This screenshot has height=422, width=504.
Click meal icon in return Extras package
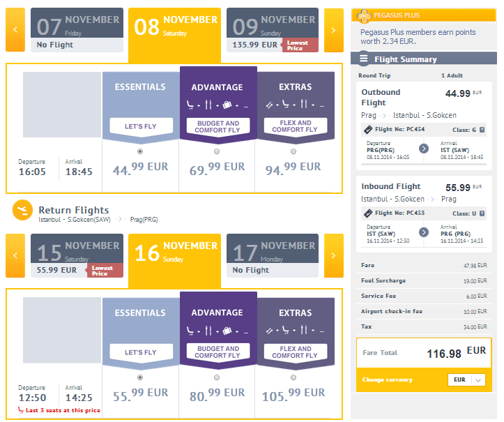[304, 330]
